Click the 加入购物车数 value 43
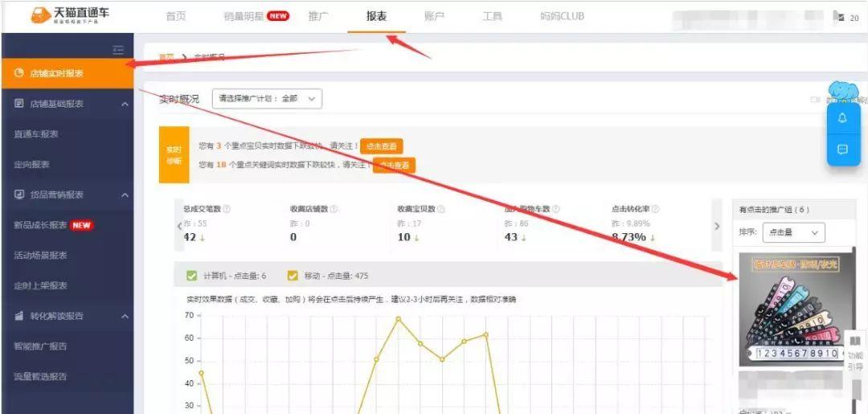 [x=510, y=237]
